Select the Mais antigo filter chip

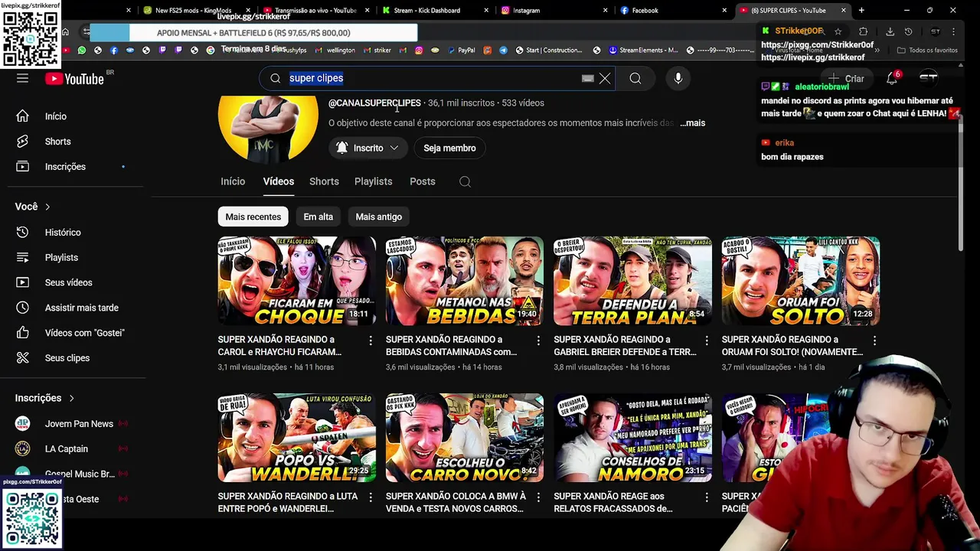click(x=378, y=217)
